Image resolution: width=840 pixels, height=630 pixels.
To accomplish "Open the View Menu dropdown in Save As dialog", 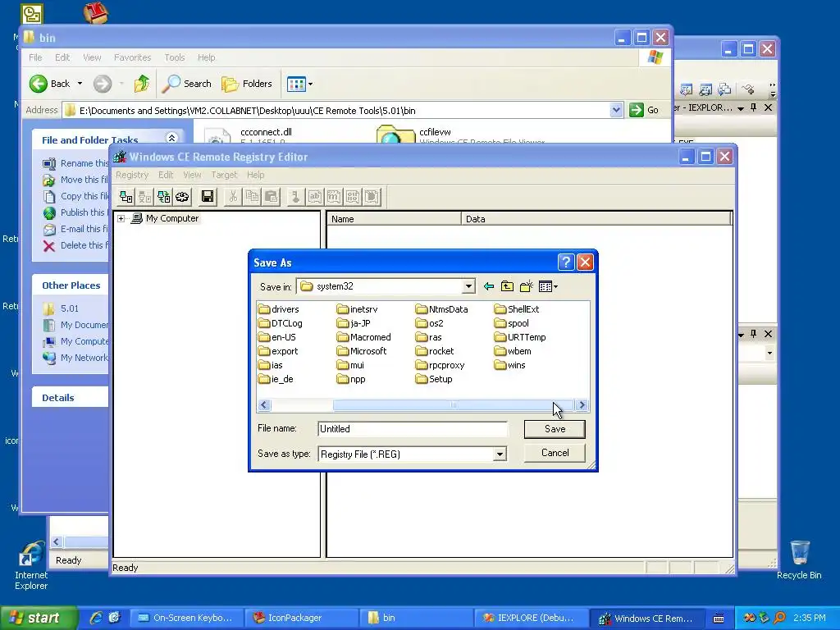I will [x=548, y=286].
